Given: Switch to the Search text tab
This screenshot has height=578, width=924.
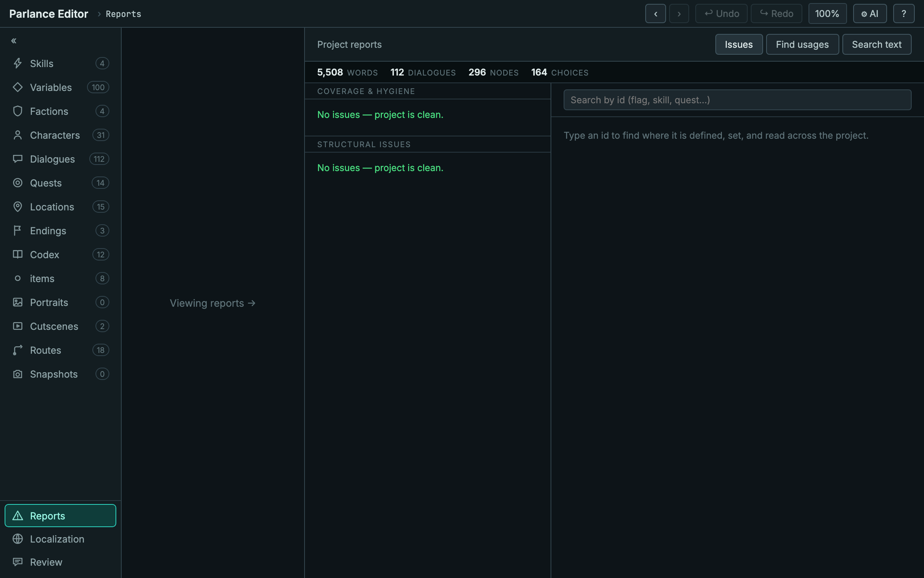Looking at the screenshot, I should point(877,44).
